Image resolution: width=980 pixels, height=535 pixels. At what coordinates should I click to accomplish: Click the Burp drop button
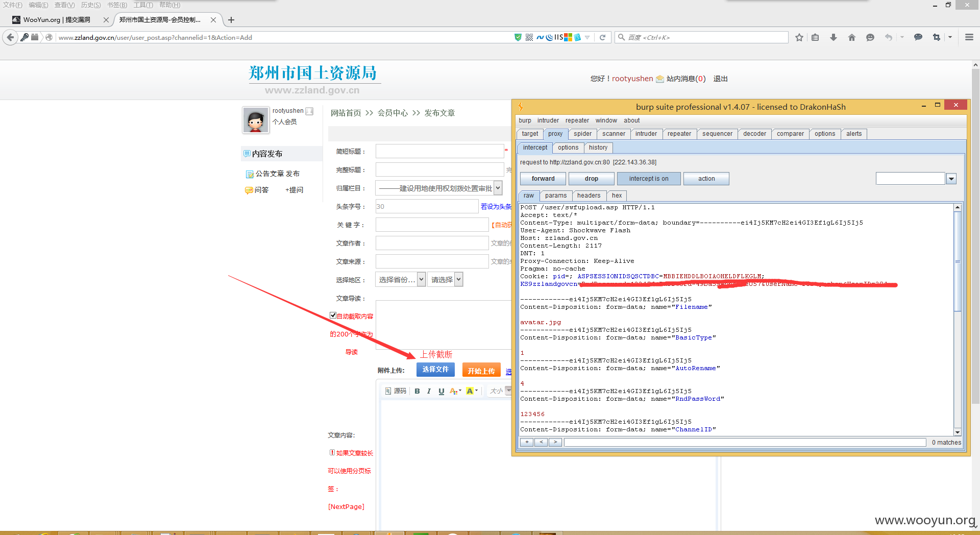[592, 179]
